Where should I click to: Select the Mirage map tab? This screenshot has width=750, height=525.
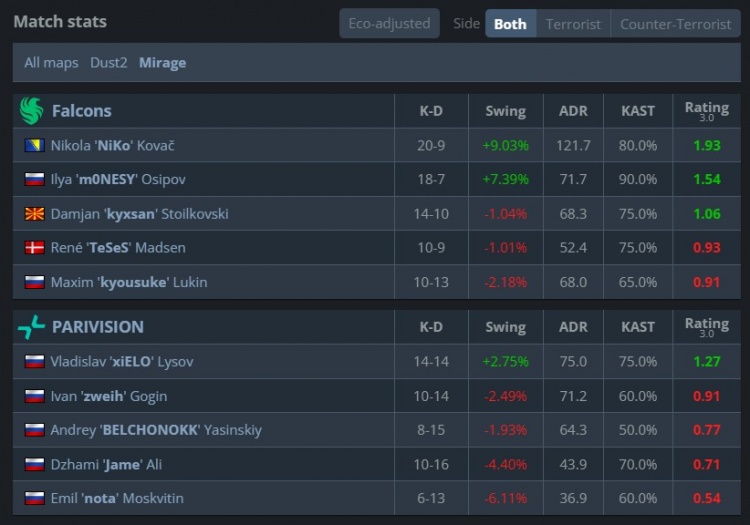pyautogui.click(x=162, y=63)
